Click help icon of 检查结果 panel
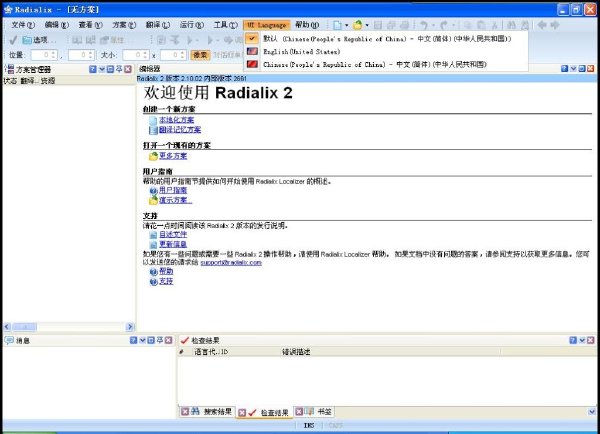Viewport: 600px width, 434px height. pyautogui.click(x=573, y=340)
